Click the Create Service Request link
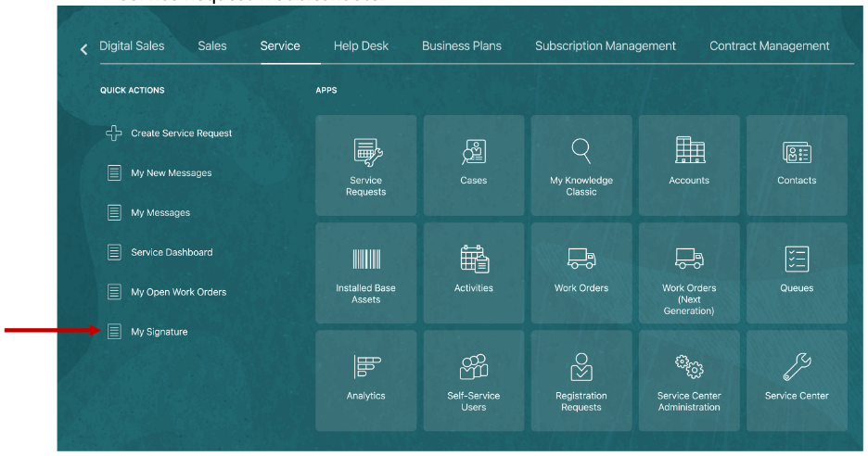868x456 pixels. (x=182, y=133)
